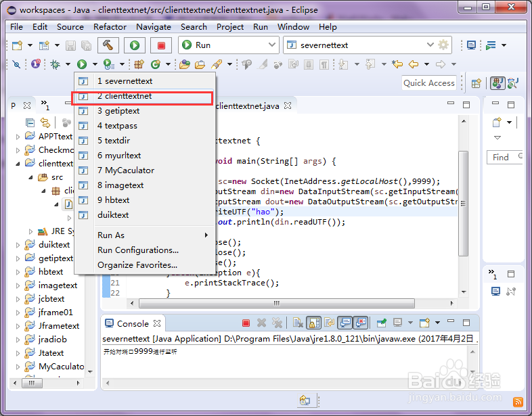This screenshot has height=416, width=532.
Task: Open the Refactor menu
Action: pos(110,27)
